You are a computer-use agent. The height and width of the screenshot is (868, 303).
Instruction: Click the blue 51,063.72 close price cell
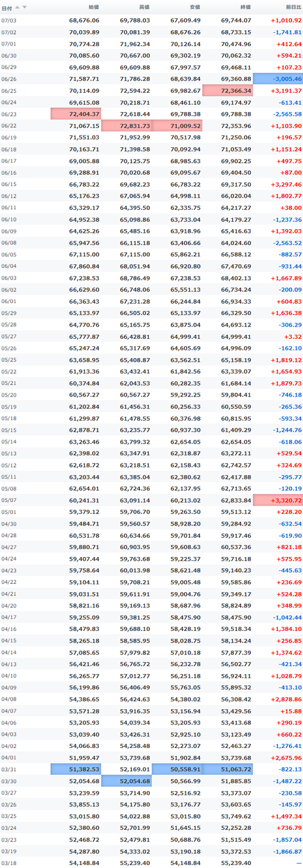(227, 769)
